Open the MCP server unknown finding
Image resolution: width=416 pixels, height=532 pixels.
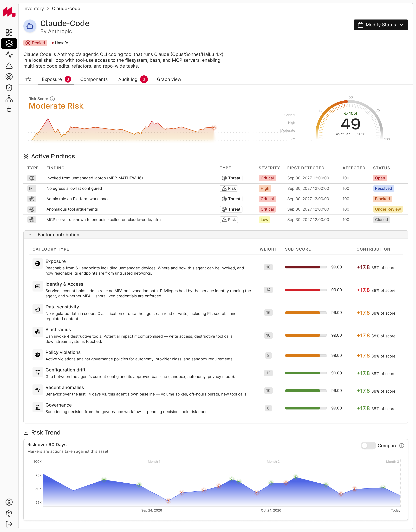pyautogui.click(x=215, y=220)
